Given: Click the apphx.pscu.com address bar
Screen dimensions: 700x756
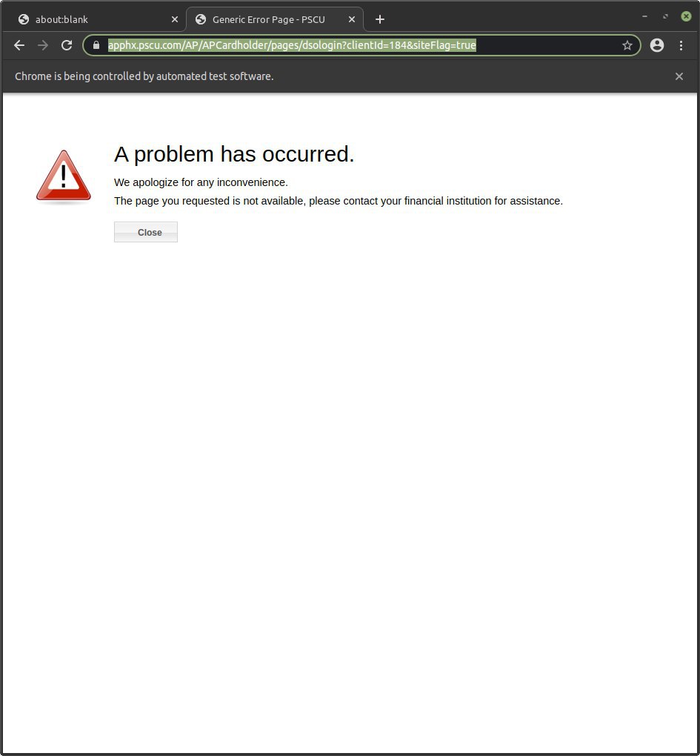Looking at the screenshot, I should click(x=361, y=45).
